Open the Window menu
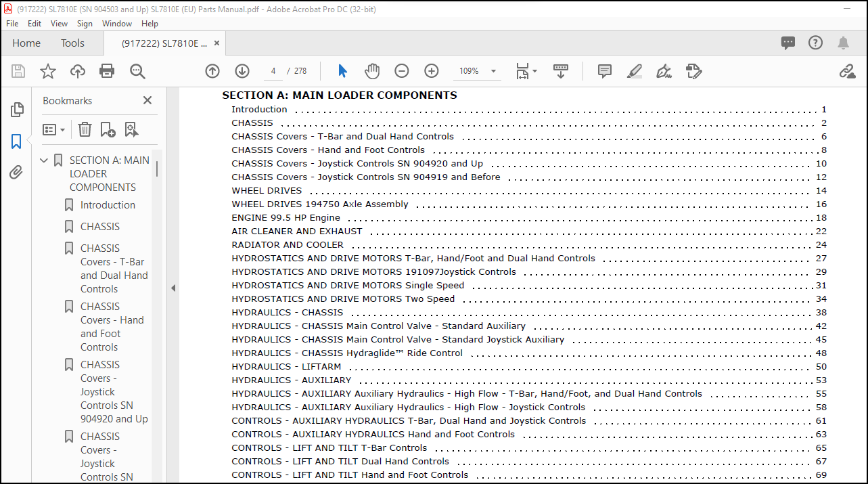The image size is (868, 484). point(117,23)
